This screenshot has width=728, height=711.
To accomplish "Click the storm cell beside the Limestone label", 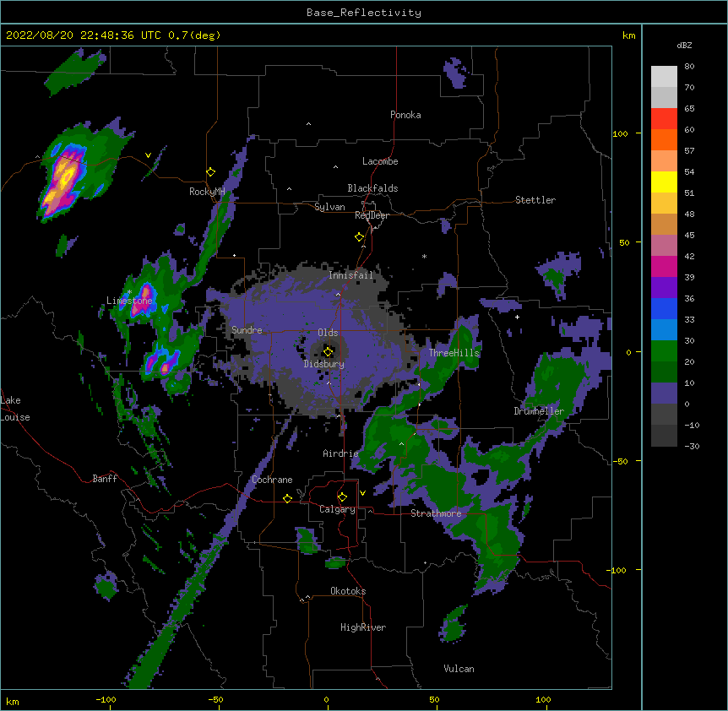I will click(143, 299).
